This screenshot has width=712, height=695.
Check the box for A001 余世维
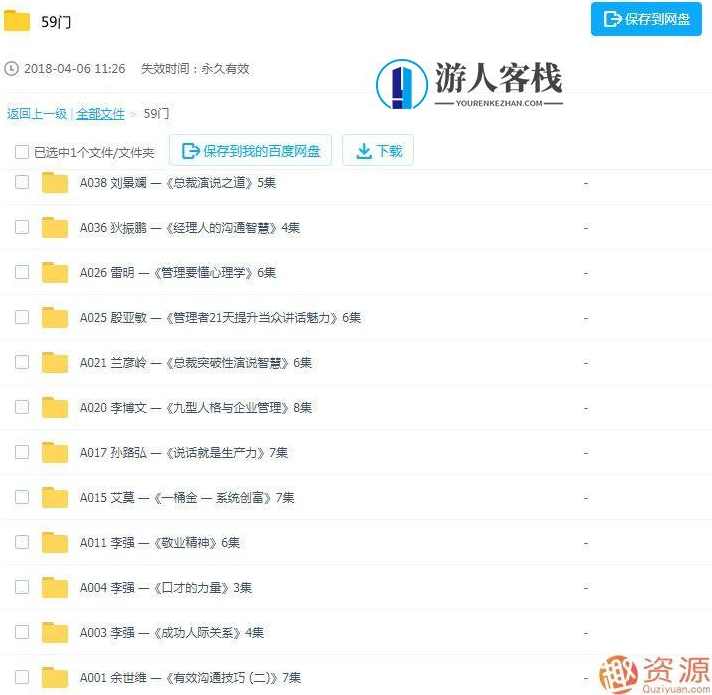[x=22, y=677]
